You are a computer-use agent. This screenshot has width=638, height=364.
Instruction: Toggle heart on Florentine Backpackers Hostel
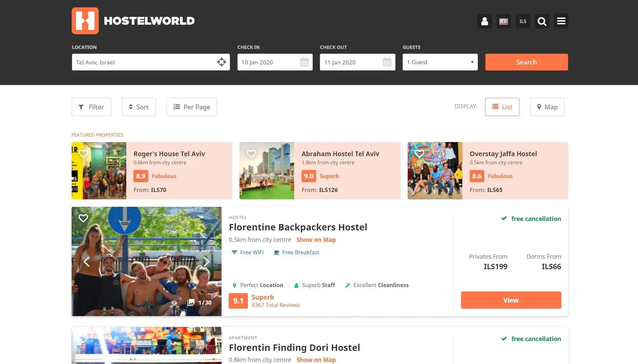coord(83,218)
